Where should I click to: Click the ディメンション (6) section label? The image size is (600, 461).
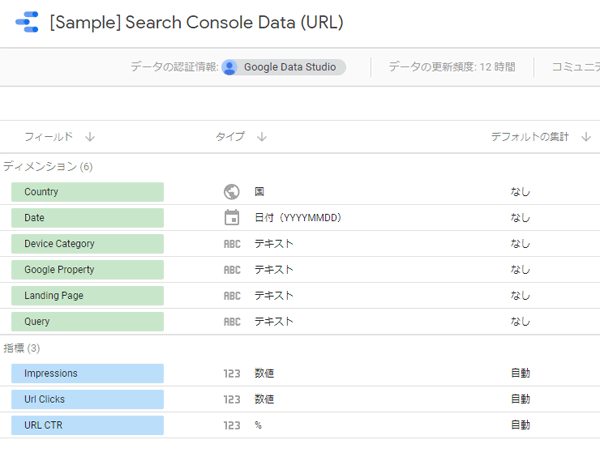click(x=48, y=166)
